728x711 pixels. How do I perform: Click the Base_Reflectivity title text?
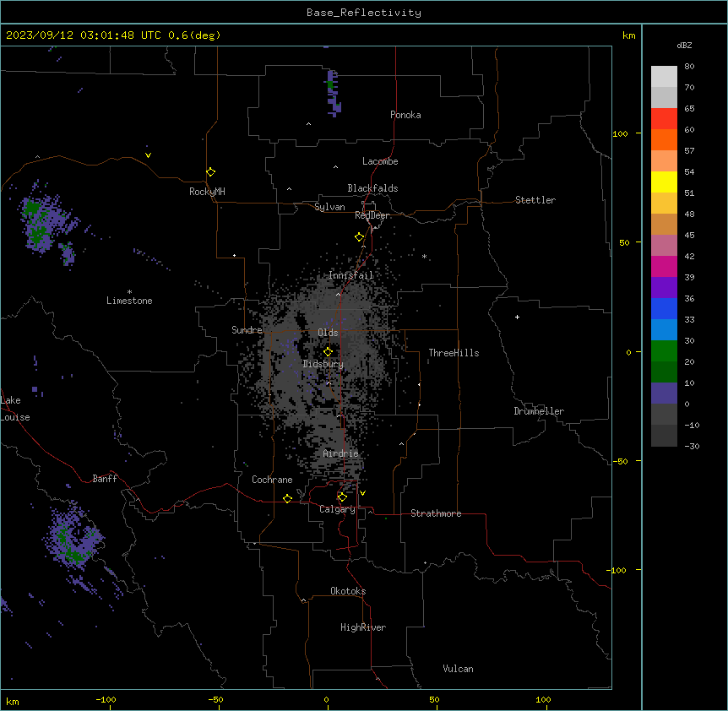click(x=364, y=13)
